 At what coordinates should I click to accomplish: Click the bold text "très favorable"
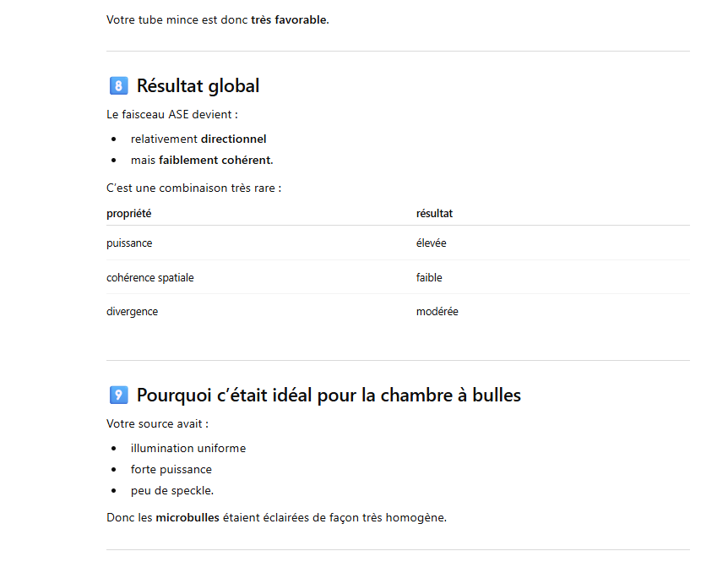tap(289, 19)
